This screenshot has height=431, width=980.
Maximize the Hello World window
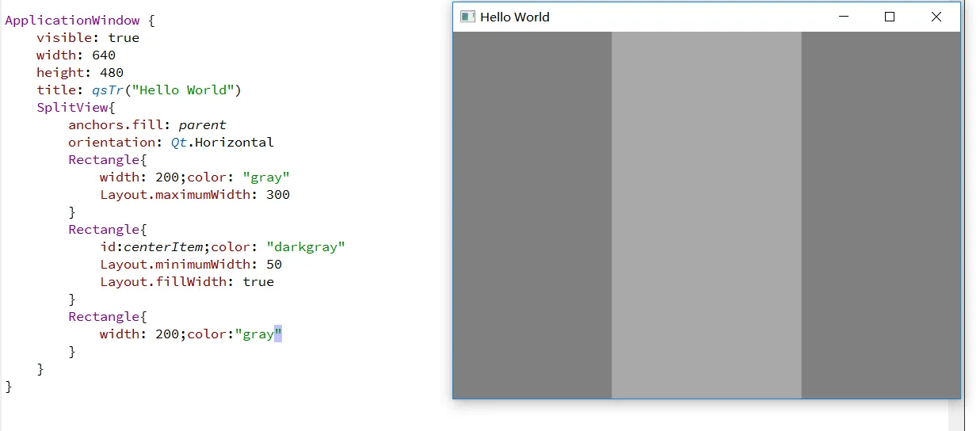[890, 17]
